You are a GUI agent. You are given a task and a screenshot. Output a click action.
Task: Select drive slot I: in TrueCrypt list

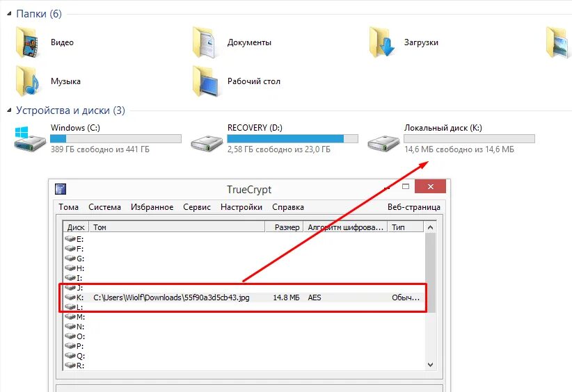click(x=74, y=278)
